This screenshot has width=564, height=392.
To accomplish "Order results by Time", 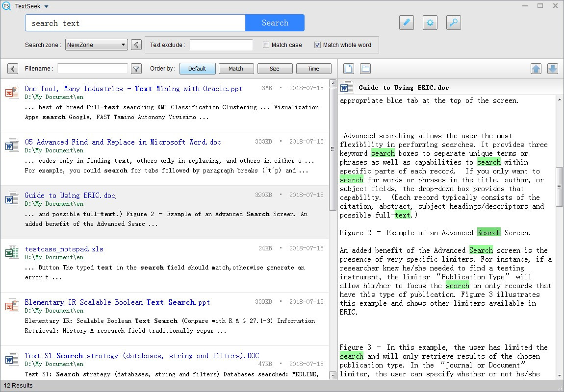I will point(314,69).
